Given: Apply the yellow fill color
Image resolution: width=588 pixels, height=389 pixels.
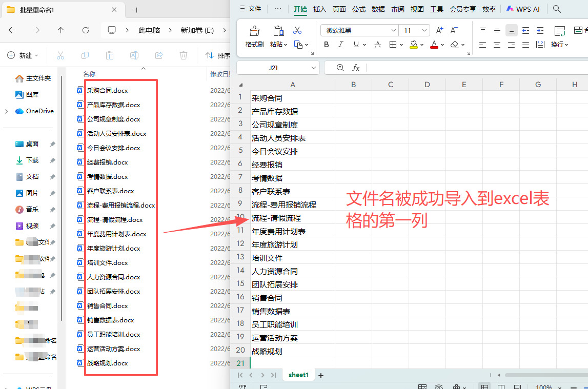Looking at the screenshot, I should pyautogui.click(x=414, y=45).
